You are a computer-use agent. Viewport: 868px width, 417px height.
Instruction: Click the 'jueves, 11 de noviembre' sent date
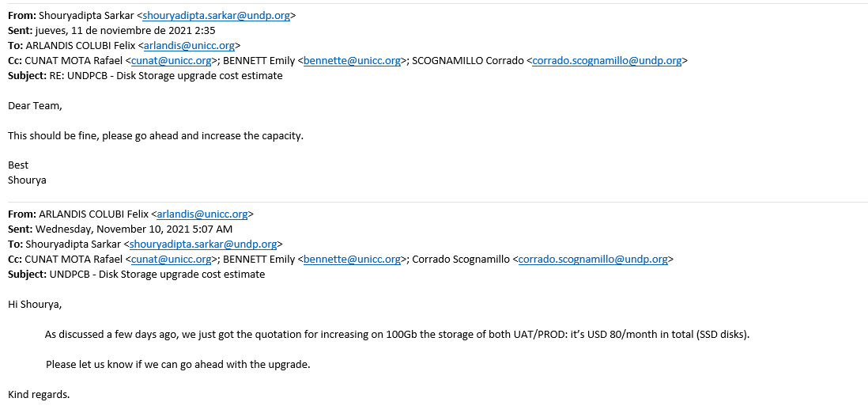[111, 30]
